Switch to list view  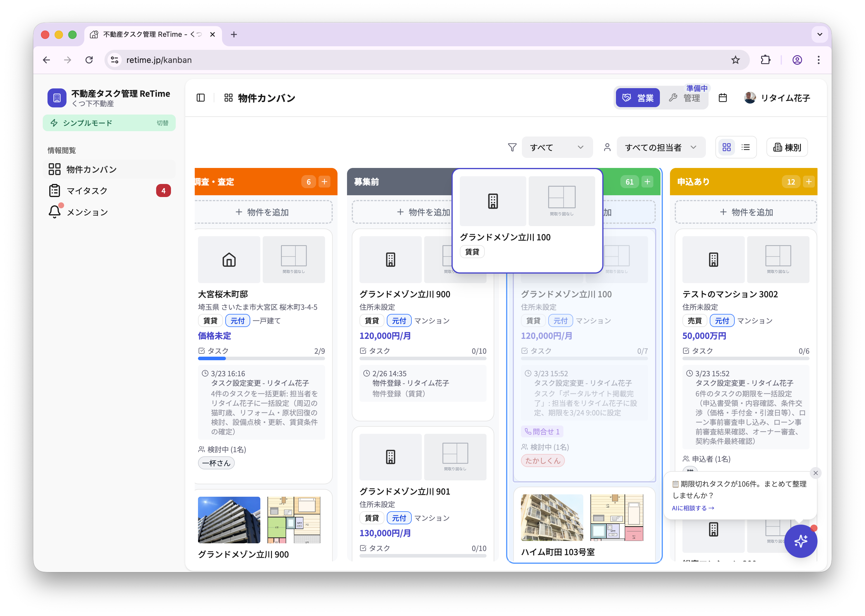(745, 147)
